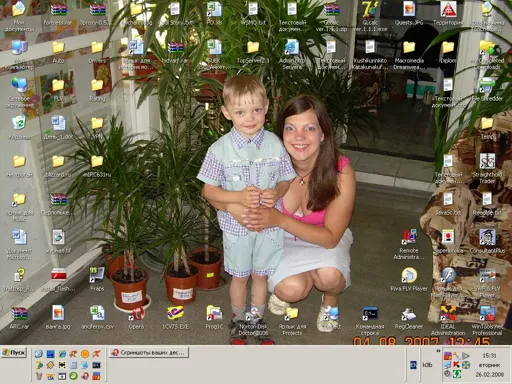Expand hidden toolbar items chevron near tray
Viewport: 512px width, 384px height.
tap(438, 351)
